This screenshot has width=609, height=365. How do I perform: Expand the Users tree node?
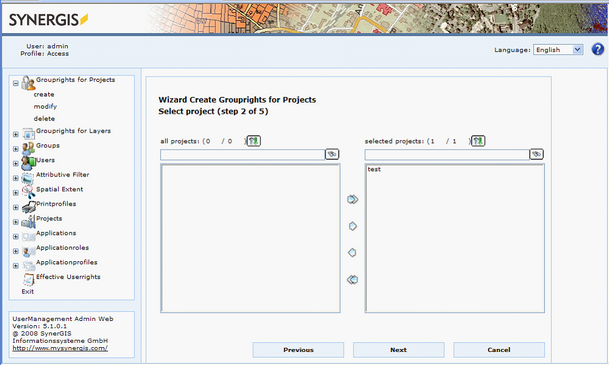(x=16, y=163)
